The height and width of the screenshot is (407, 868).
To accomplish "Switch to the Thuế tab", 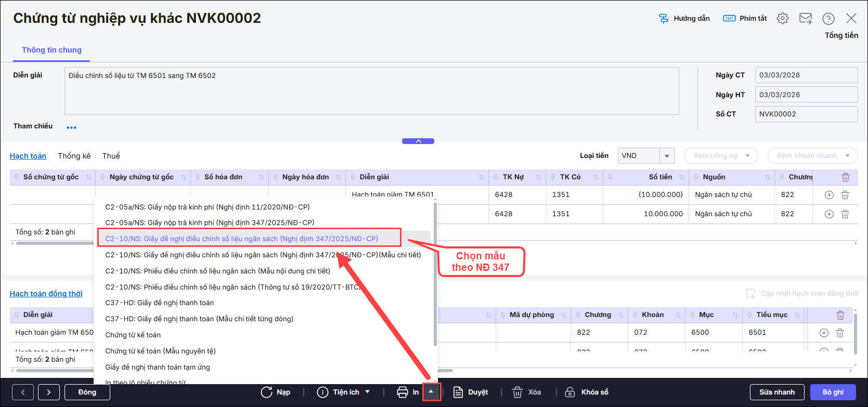I will (x=111, y=156).
